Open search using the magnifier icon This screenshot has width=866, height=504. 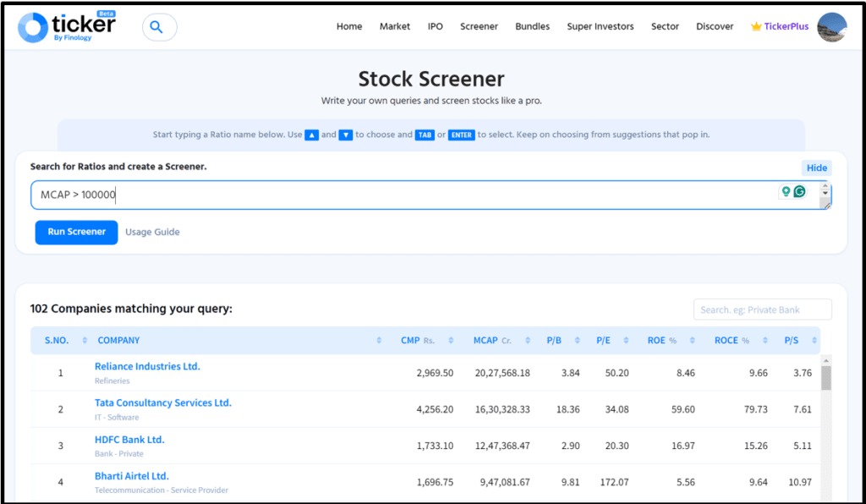point(157,26)
